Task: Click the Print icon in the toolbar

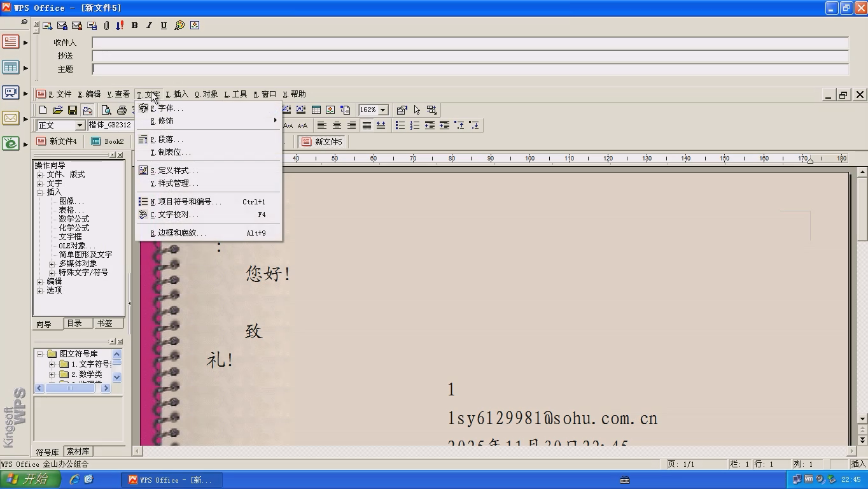Action: (122, 110)
